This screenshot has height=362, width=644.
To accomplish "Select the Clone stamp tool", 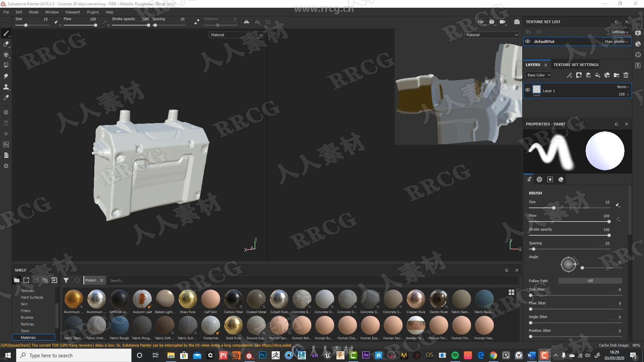I will [6, 87].
